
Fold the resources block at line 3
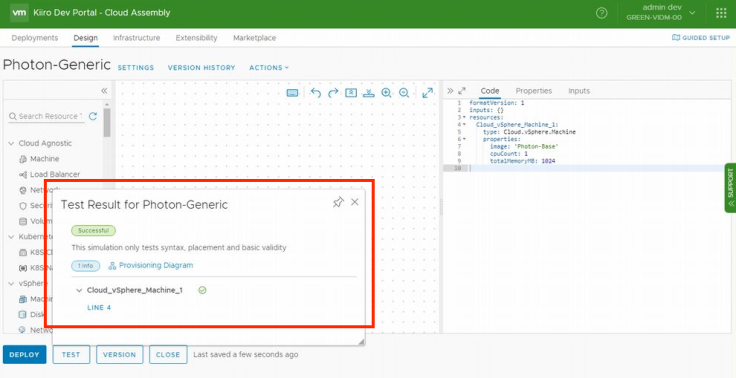[x=465, y=117]
